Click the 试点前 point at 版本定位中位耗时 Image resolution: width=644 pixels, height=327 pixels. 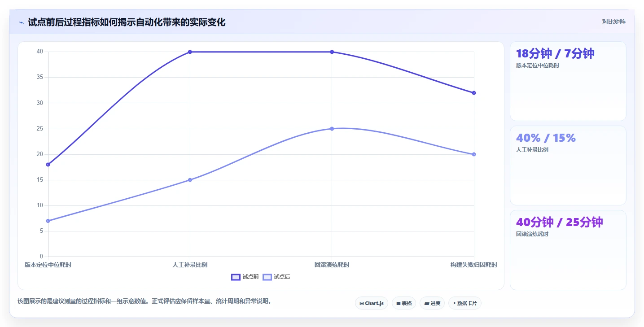tap(48, 165)
